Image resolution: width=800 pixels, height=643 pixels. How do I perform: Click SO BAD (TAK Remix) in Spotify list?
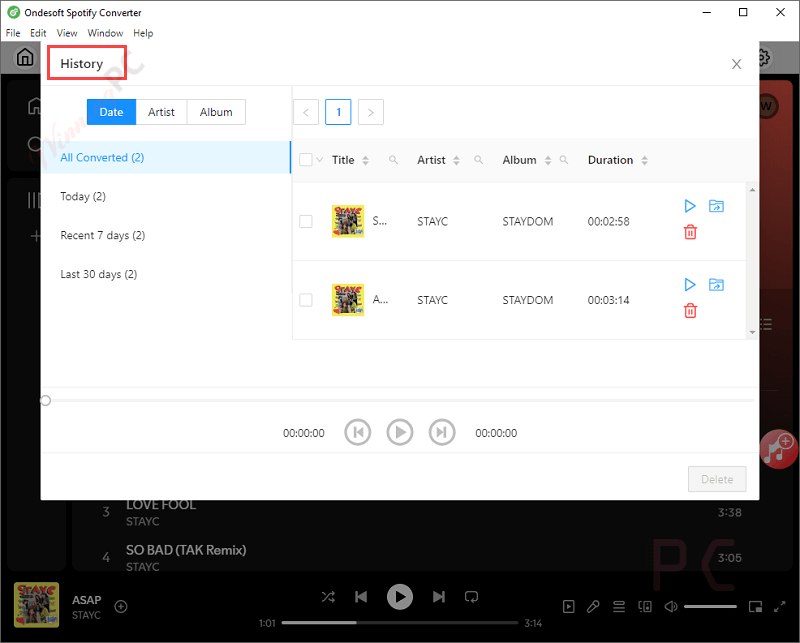(x=186, y=550)
